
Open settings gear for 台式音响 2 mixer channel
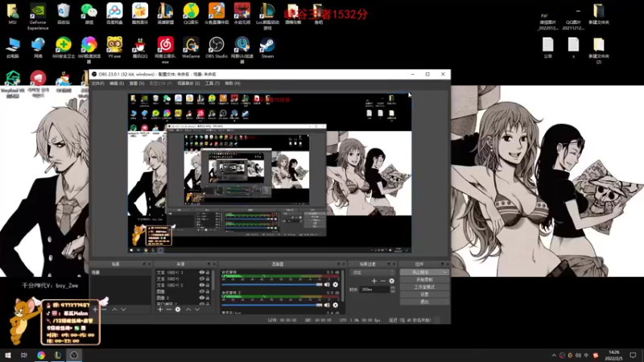point(336,305)
